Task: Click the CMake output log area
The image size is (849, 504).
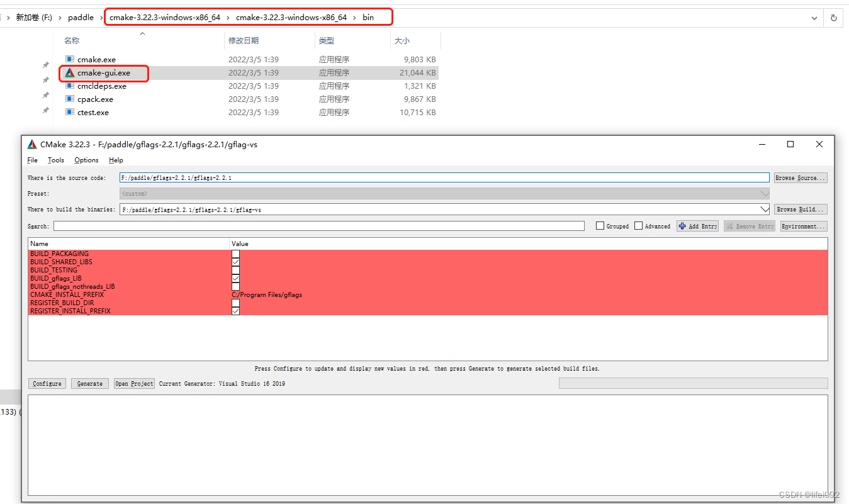Action: (428, 445)
